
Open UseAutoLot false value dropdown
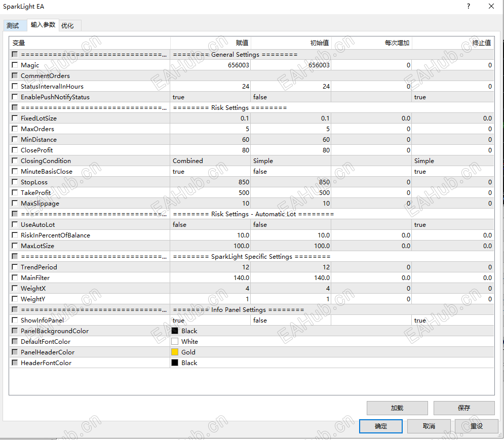coord(210,224)
